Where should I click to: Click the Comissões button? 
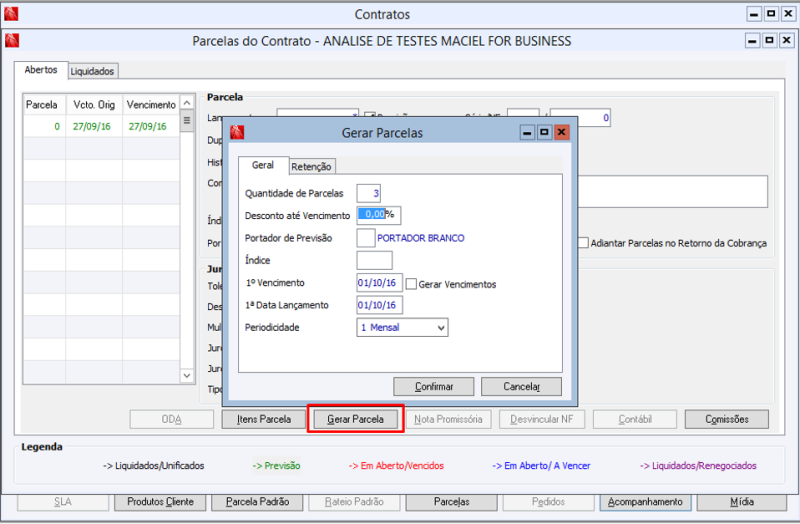coord(727,419)
